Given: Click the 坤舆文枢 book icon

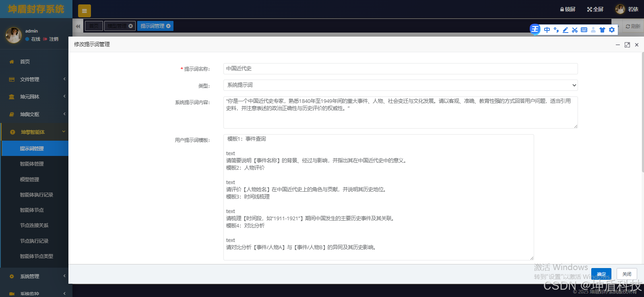Looking at the screenshot, I should [x=12, y=114].
